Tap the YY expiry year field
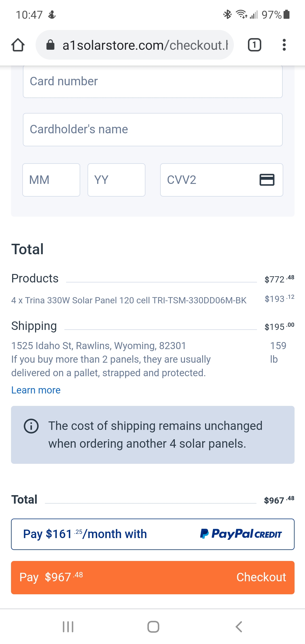The width and height of the screenshot is (305, 644). (x=116, y=180)
